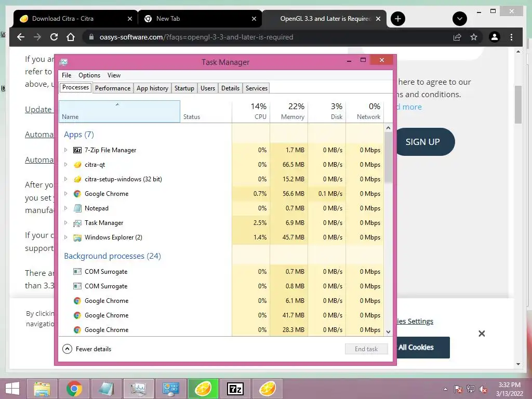Dismiss the cookie banner with X
532x399 pixels.
(482, 334)
